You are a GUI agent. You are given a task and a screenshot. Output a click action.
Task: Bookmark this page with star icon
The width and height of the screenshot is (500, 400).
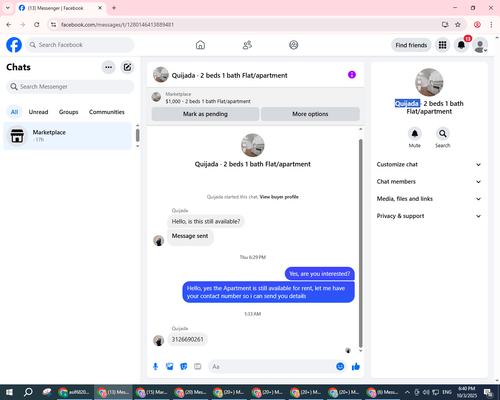tap(458, 25)
